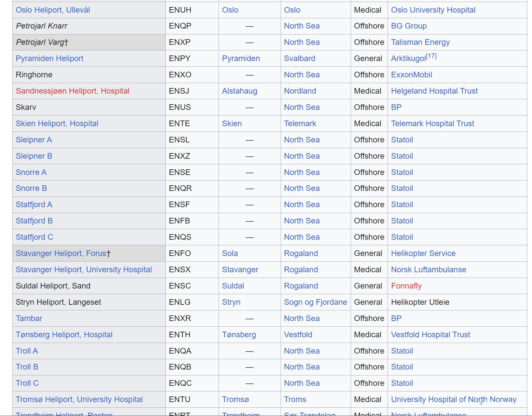Open Rogaland link in the Suldal row
The image size is (532, 416).
coord(301,286)
